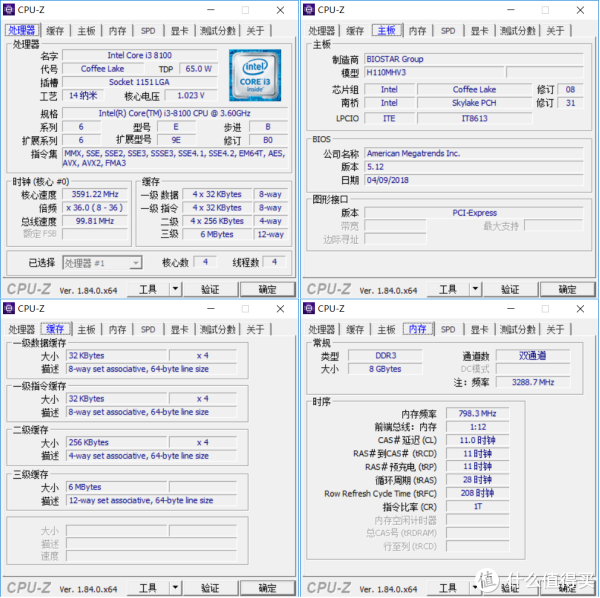
Task: Click the CPU-Z app icon in the processor window title bar
Action: pyautogui.click(x=9, y=10)
